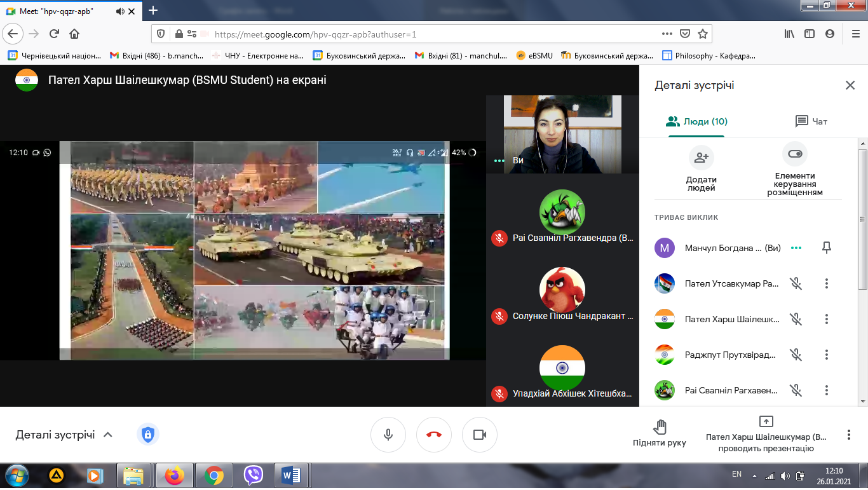Switch to Чат tab
Viewport: 868px width, 490px height.
[x=811, y=121]
